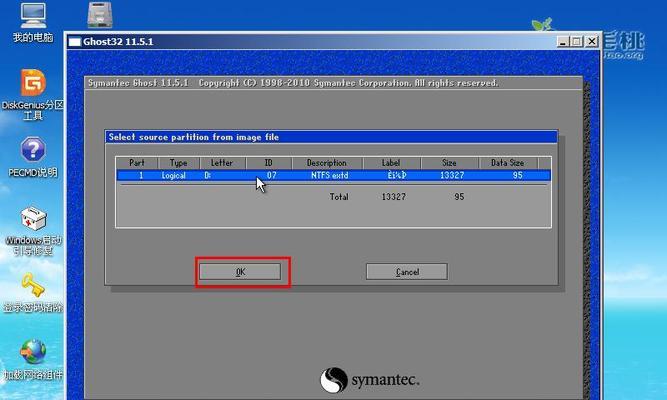
Task: Click the Data Size column header
Action: [x=508, y=163]
